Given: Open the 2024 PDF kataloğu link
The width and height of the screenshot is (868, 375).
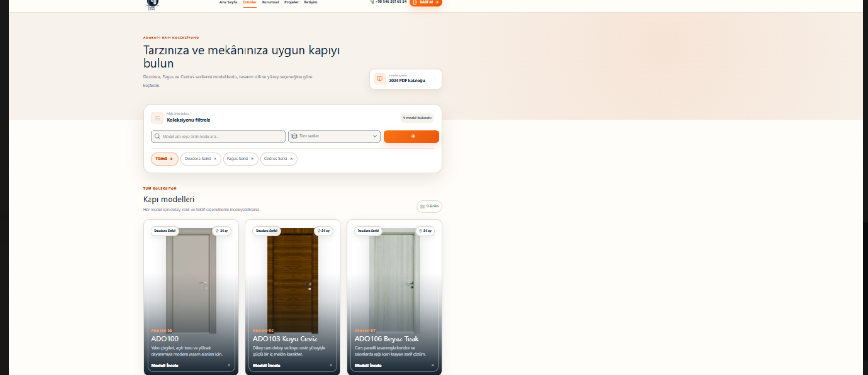Looking at the screenshot, I should pyautogui.click(x=406, y=79).
